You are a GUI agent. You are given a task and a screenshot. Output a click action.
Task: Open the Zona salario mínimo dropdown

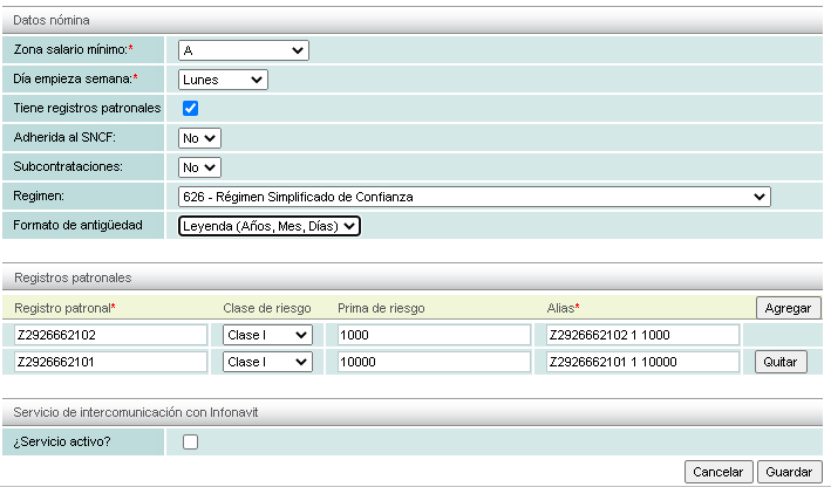pyautogui.click(x=243, y=50)
